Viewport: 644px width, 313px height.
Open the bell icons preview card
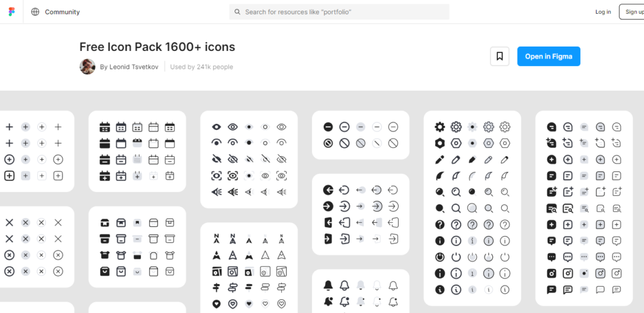pos(360,291)
